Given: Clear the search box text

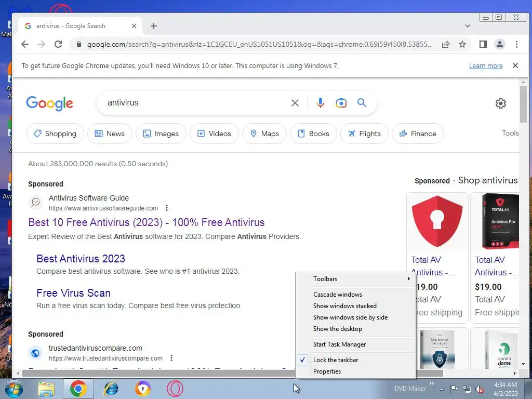Looking at the screenshot, I should (295, 103).
